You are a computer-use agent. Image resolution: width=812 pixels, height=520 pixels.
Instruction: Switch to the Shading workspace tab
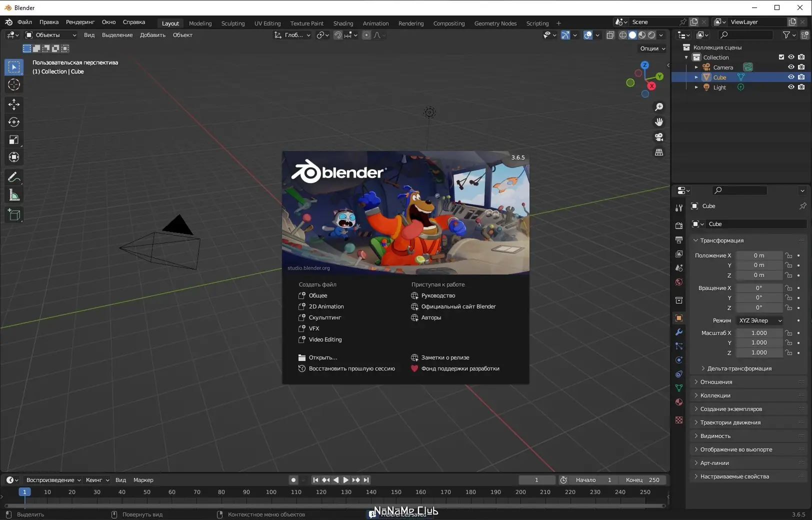pyautogui.click(x=343, y=23)
